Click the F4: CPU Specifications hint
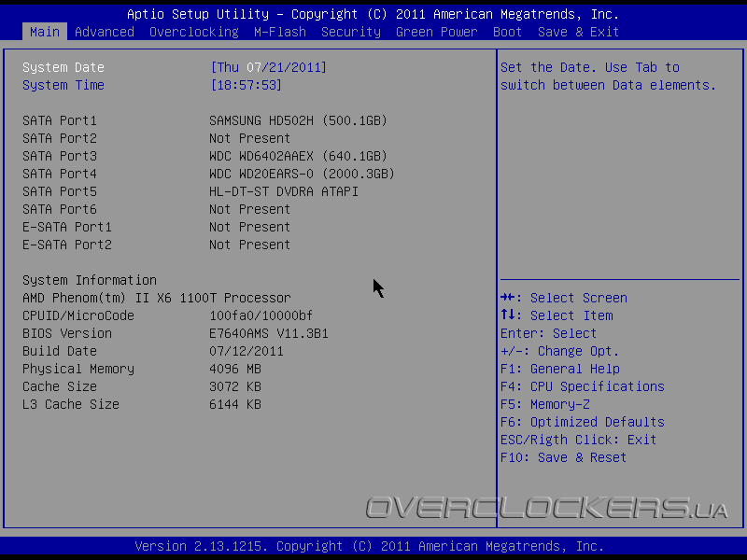The width and height of the screenshot is (747, 560). (x=583, y=386)
